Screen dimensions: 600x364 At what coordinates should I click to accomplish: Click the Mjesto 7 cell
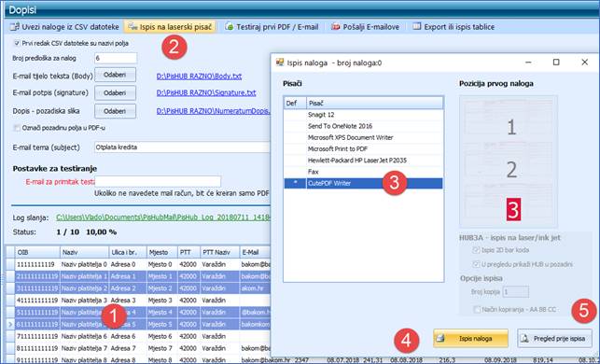coord(162,348)
